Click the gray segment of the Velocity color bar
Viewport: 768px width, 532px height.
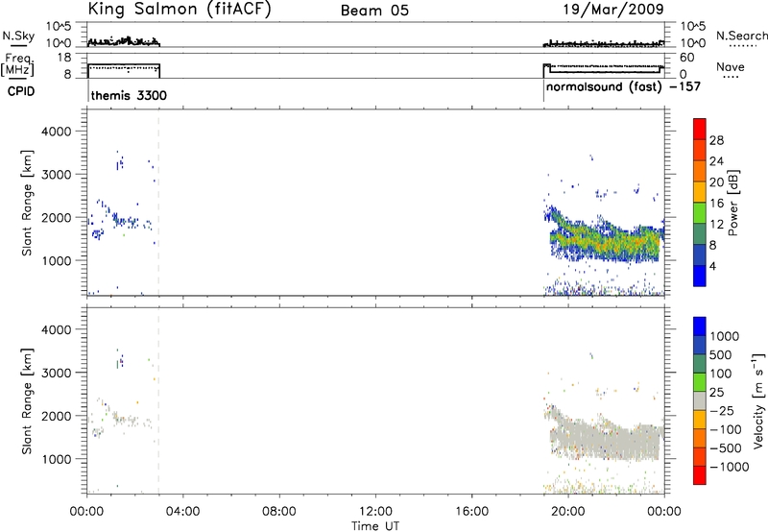(700, 400)
